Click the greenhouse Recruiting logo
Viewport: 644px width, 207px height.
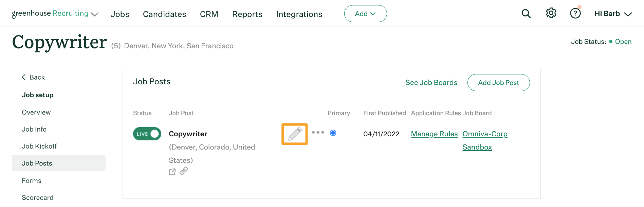point(50,14)
